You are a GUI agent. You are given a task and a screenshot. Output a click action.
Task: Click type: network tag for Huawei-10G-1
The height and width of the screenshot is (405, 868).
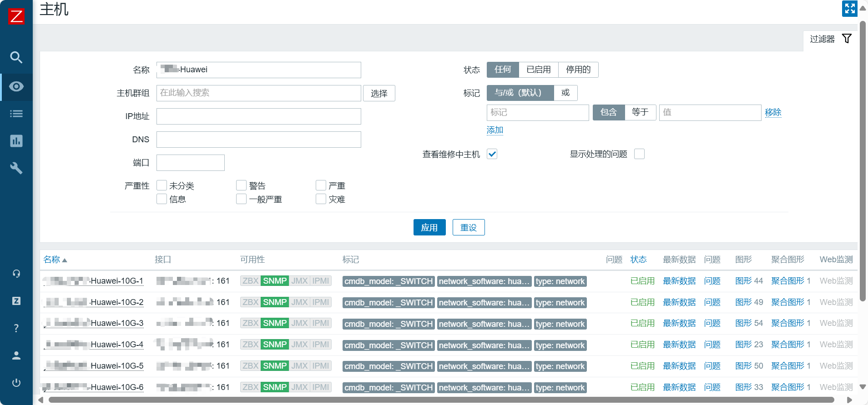560,281
